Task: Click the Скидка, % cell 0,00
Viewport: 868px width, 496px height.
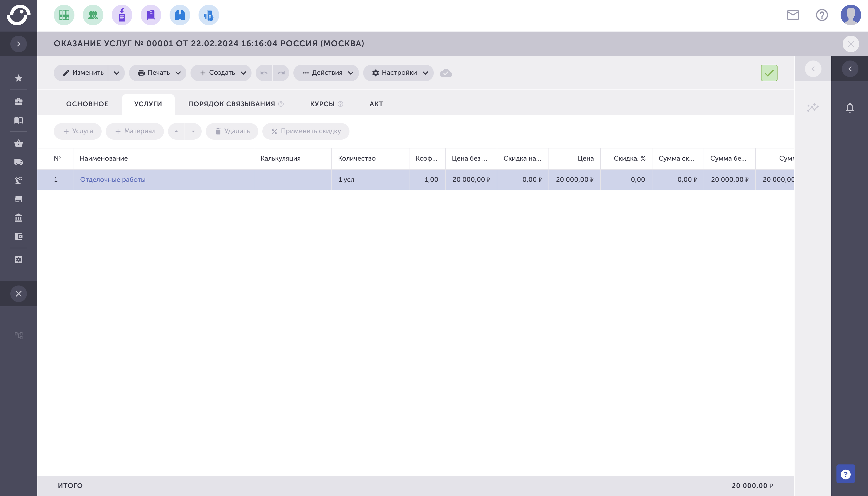Action: coord(626,180)
